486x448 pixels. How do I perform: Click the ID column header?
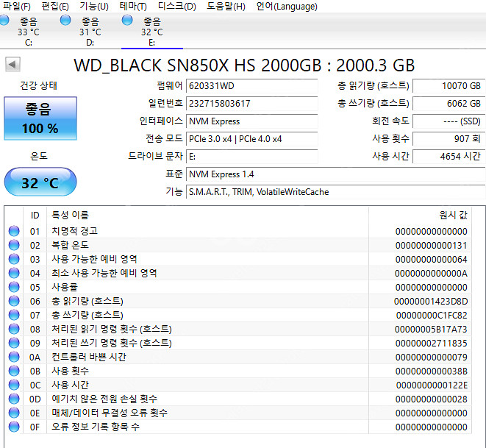[35, 215]
